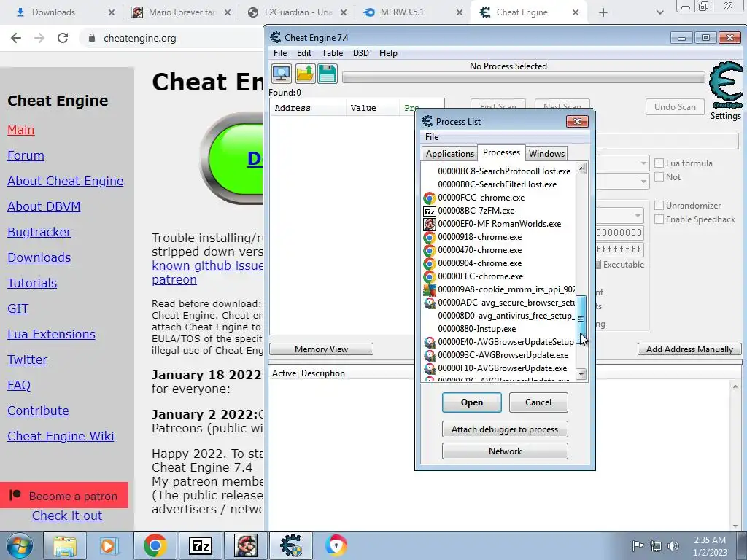
Task: Click the volume speaker tray icon
Action: [673, 545]
